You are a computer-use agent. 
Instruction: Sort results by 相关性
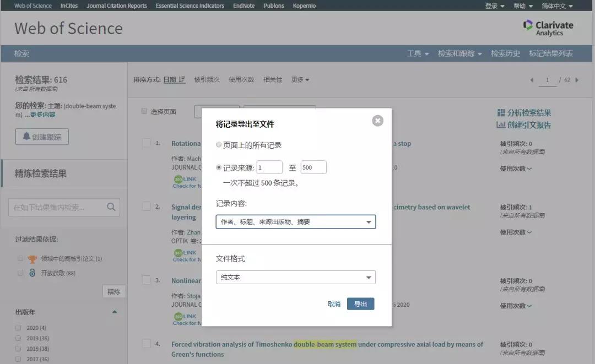(273, 80)
